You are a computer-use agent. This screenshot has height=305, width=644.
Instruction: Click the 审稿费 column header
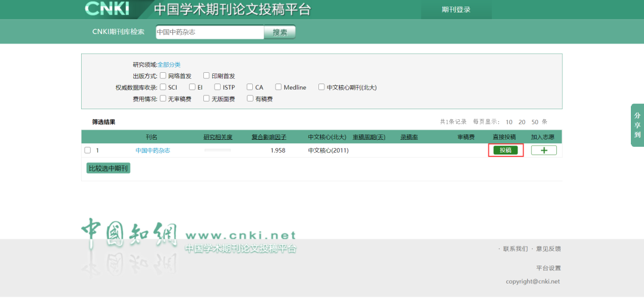point(466,137)
